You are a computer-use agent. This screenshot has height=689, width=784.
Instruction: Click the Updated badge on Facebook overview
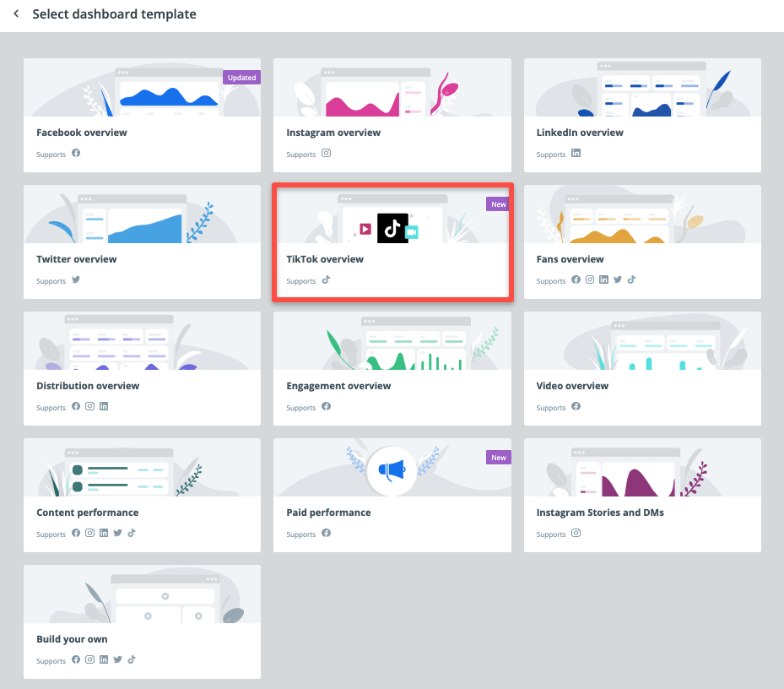tap(241, 78)
